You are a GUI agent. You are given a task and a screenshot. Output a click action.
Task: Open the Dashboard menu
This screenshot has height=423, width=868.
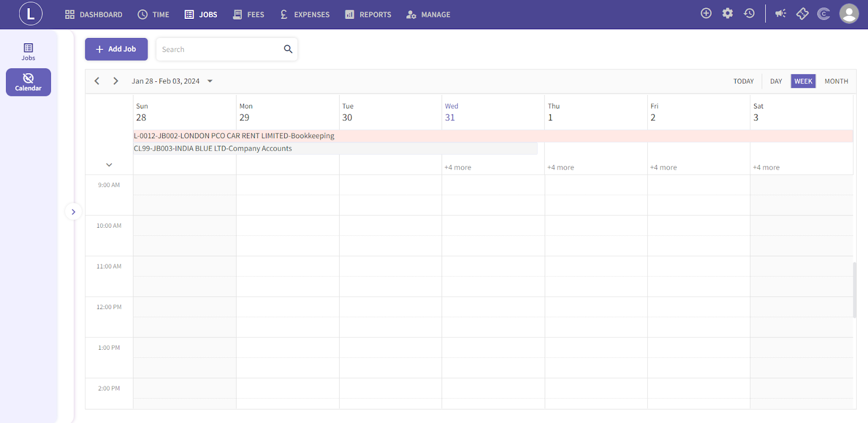point(93,15)
